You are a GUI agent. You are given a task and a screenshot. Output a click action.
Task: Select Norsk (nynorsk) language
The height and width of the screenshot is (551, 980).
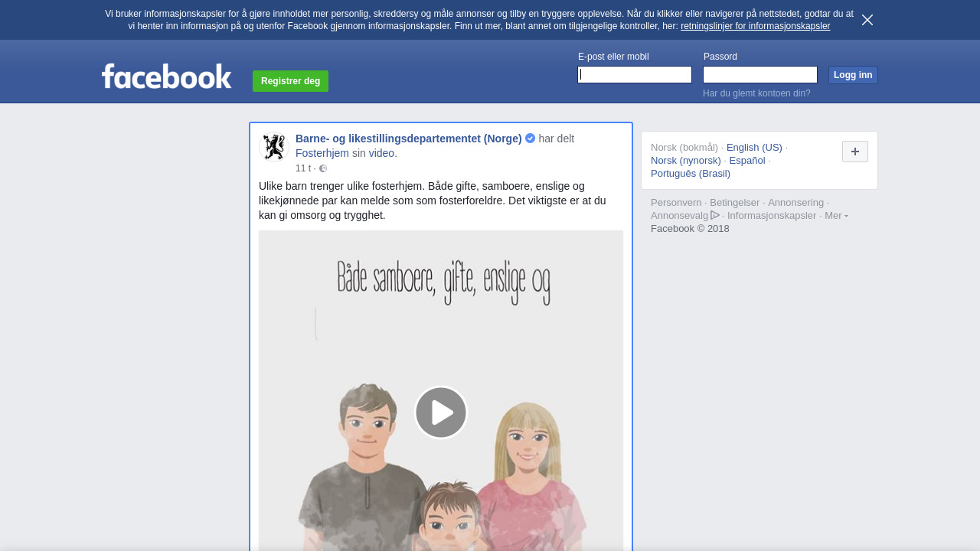tap(685, 160)
